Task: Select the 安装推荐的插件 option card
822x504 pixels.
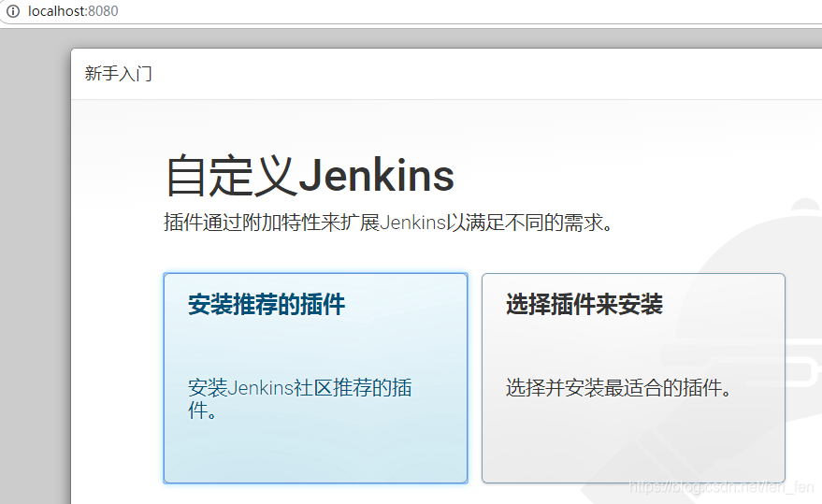Action: tap(315, 378)
